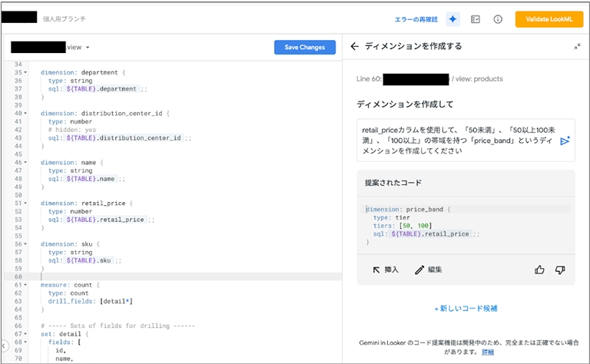Image resolution: width=590 pixels, height=364 pixels.
Task: Click the Gemini sparkle icon in header
Action: pyautogui.click(x=453, y=19)
